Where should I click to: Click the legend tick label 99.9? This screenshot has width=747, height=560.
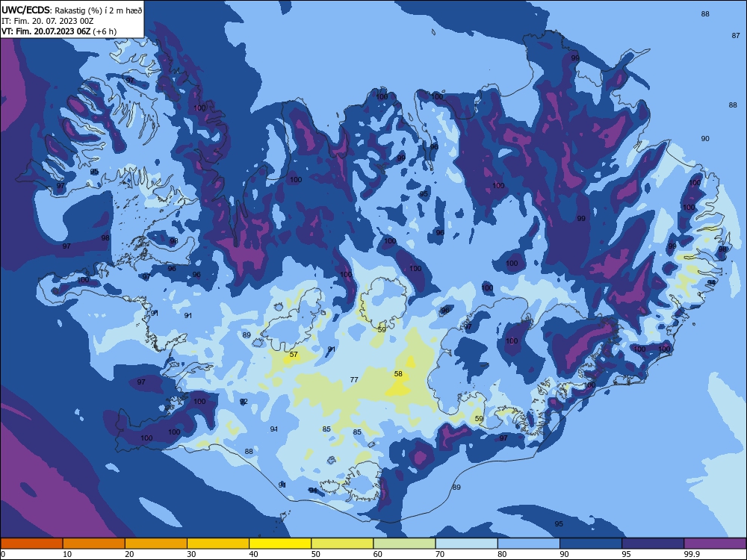692,554
